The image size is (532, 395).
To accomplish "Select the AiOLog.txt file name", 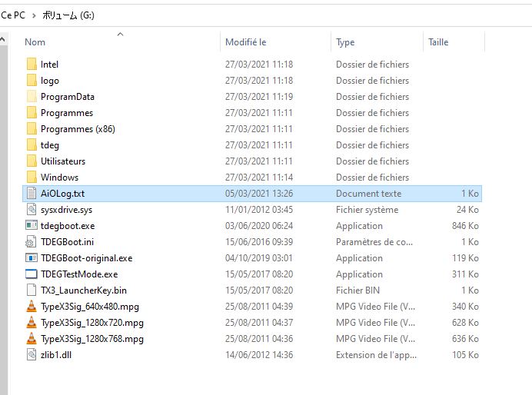I will click(x=63, y=194).
